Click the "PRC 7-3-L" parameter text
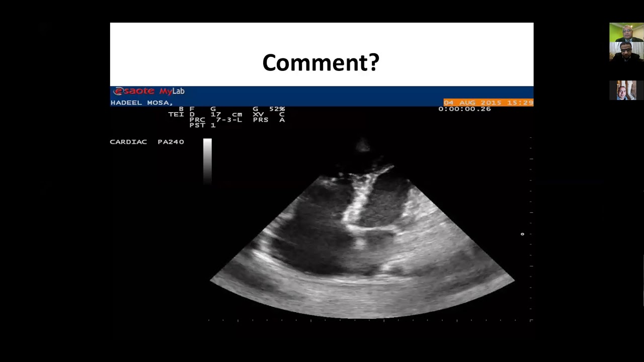644x362 pixels. (x=216, y=120)
